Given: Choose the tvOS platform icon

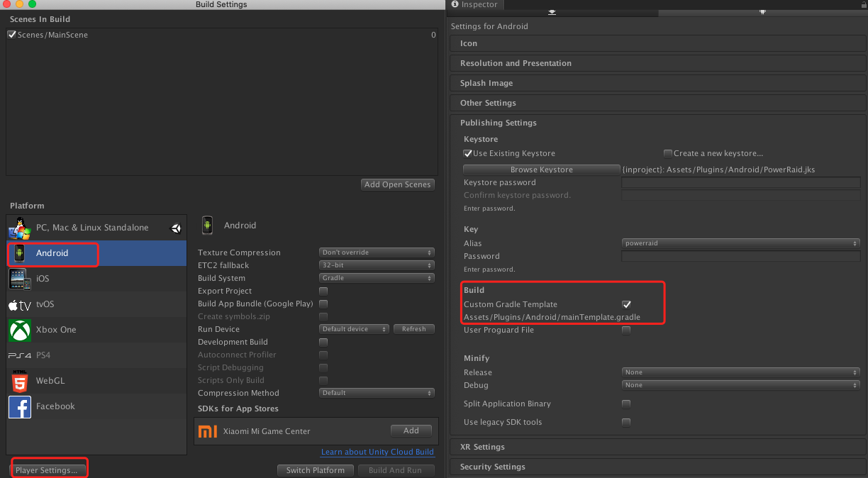Looking at the screenshot, I should coord(19,304).
